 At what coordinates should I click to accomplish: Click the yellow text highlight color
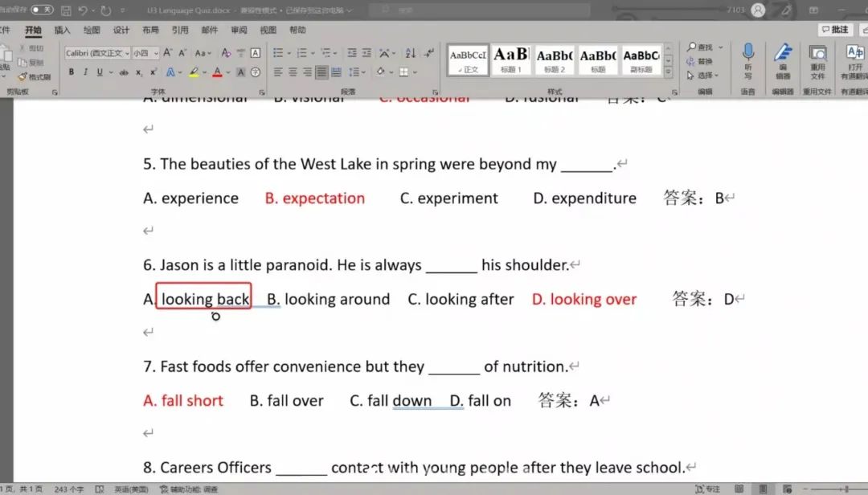(x=194, y=72)
